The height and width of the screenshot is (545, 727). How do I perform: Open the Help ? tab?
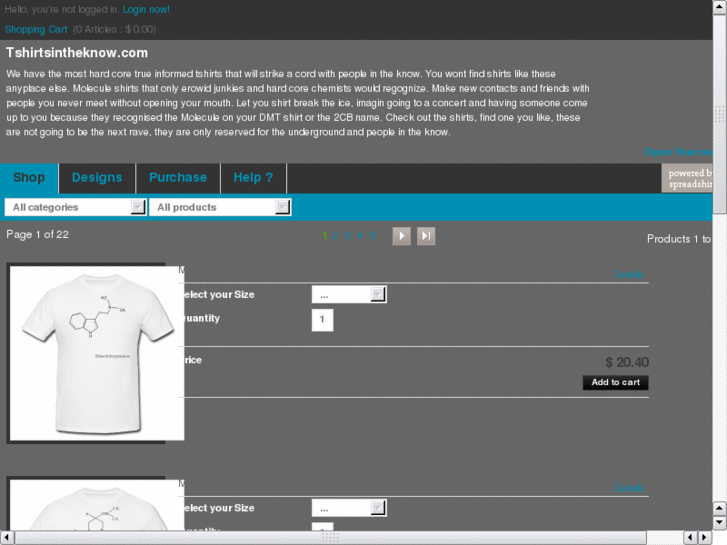pos(253,178)
